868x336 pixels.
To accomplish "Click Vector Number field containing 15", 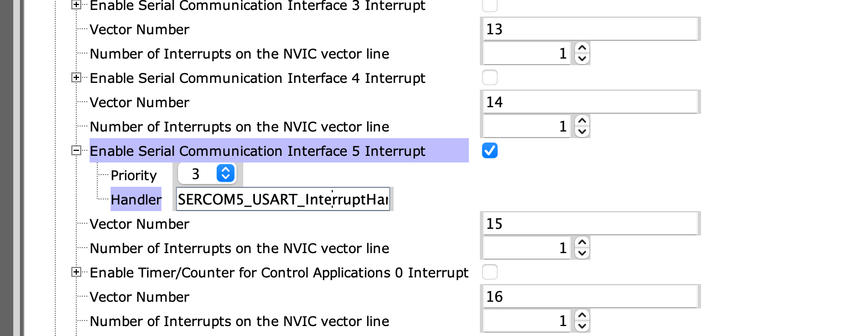I will [589, 224].
